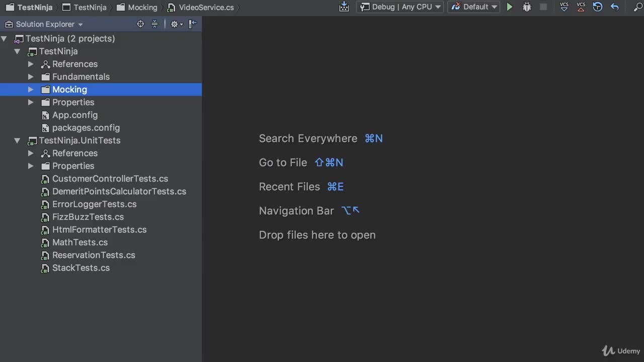
Task: Select the TestNinja (2 projects) solution row
Action: pos(101,39)
